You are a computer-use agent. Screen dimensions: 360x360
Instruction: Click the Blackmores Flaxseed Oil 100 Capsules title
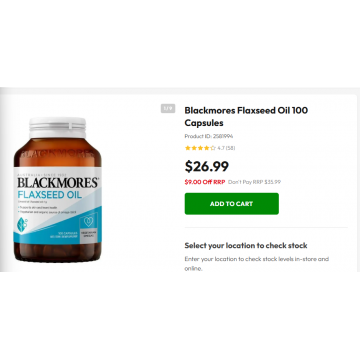click(246, 117)
